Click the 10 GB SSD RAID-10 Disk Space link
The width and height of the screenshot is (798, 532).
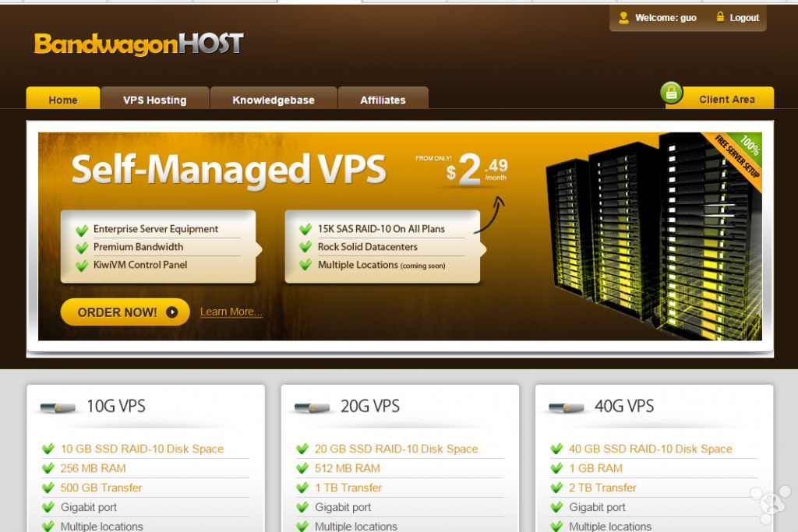click(x=142, y=449)
